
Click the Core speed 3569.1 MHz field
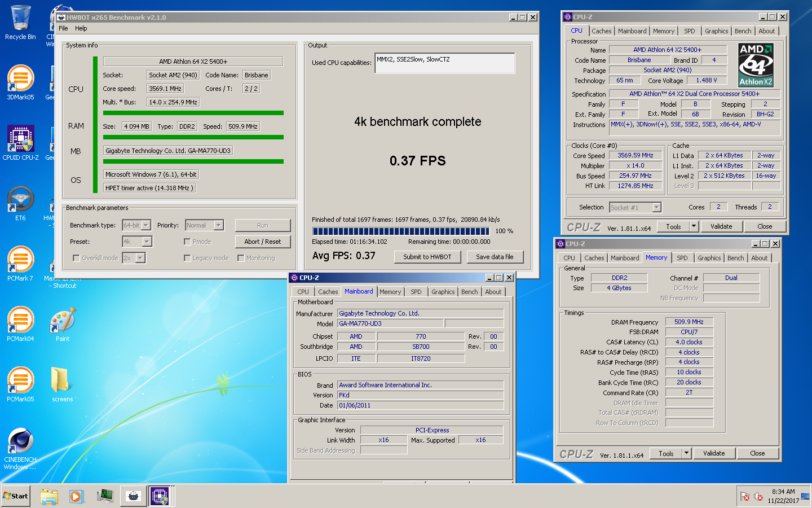coord(165,89)
